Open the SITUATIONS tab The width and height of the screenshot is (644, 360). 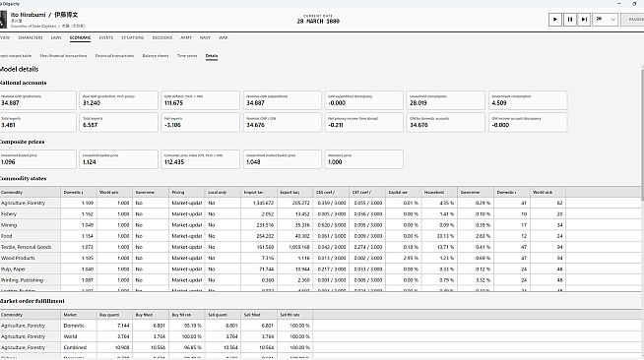pos(133,37)
